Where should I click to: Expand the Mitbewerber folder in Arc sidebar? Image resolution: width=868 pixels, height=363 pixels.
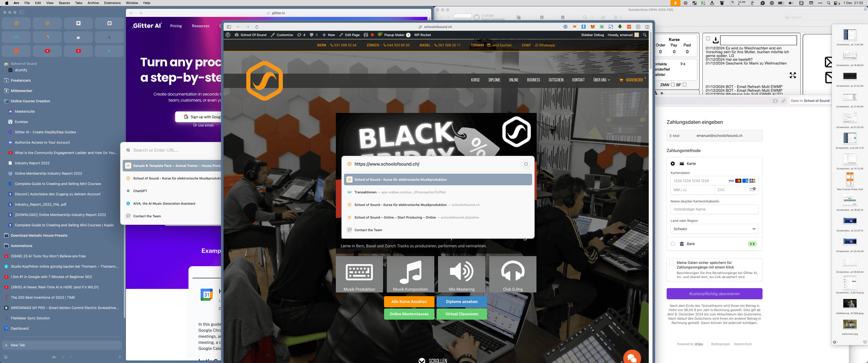(x=21, y=91)
